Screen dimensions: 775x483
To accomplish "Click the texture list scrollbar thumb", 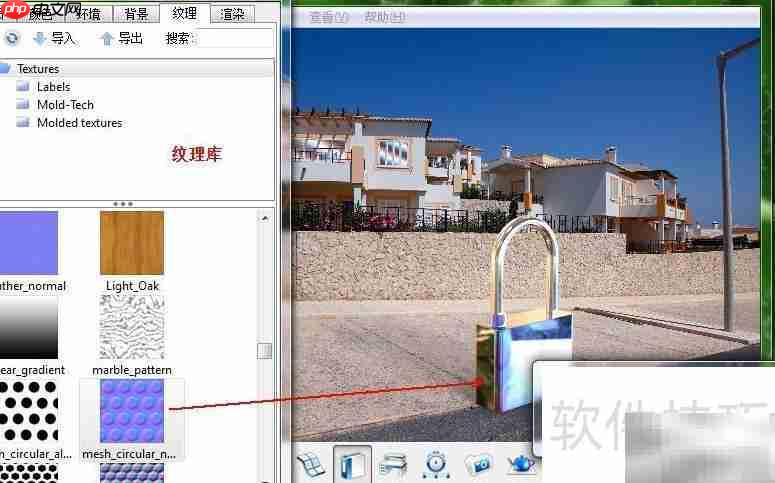I will coord(264,351).
